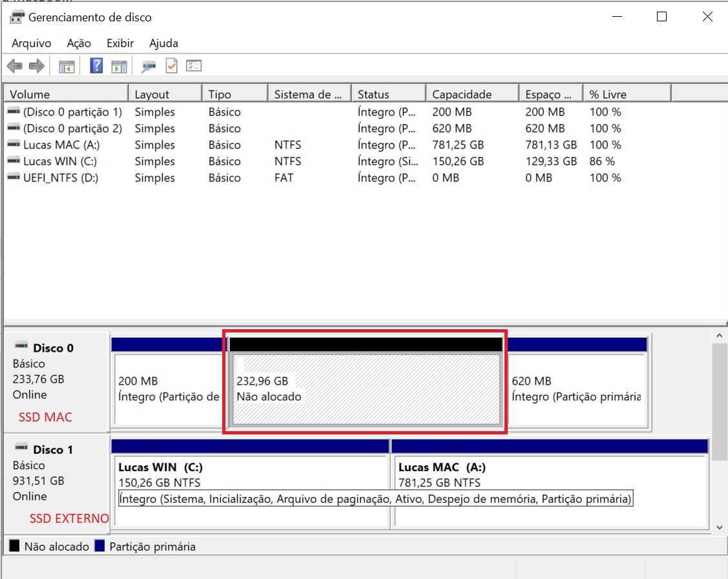This screenshot has width=728, height=579.
Task: Click drive icon of Disco 0 partição 1 row
Action: [x=14, y=111]
